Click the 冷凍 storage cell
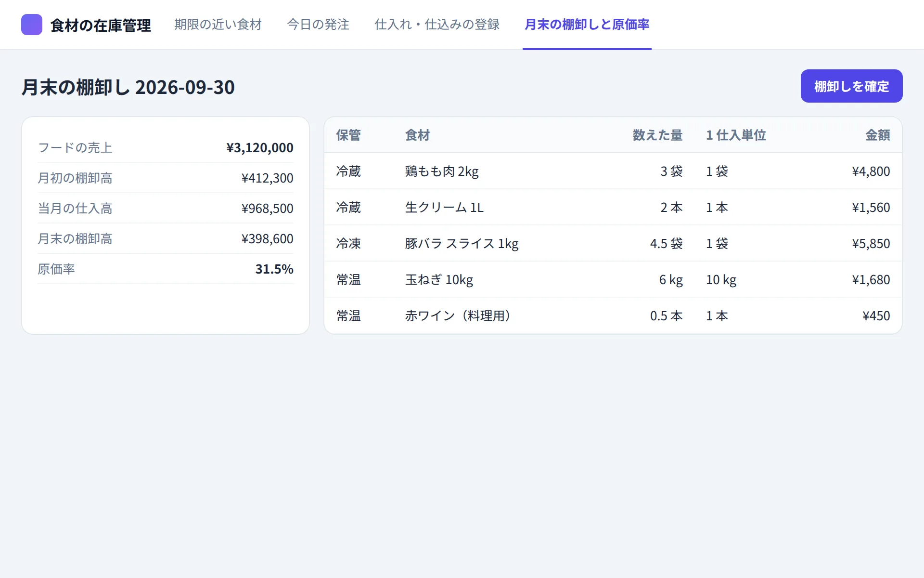924x578 pixels. coord(348,244)
